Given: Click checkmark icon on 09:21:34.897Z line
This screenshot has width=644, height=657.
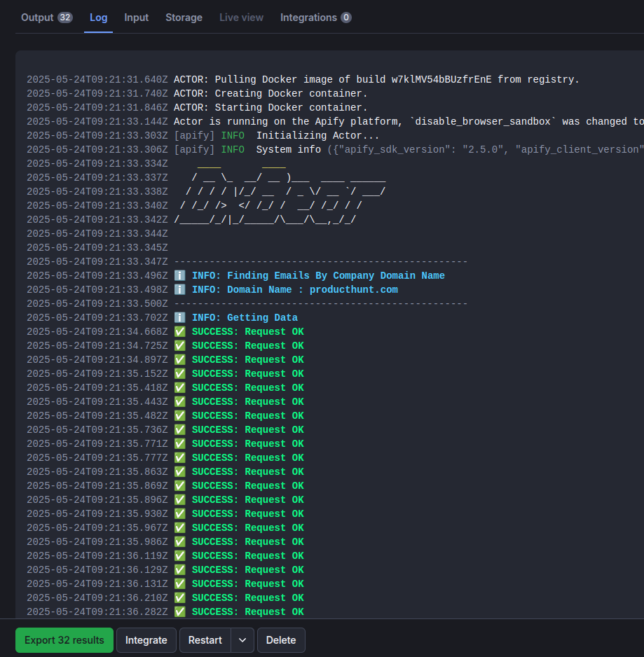Looking at the screenshot, I should (x=180, y=359).
